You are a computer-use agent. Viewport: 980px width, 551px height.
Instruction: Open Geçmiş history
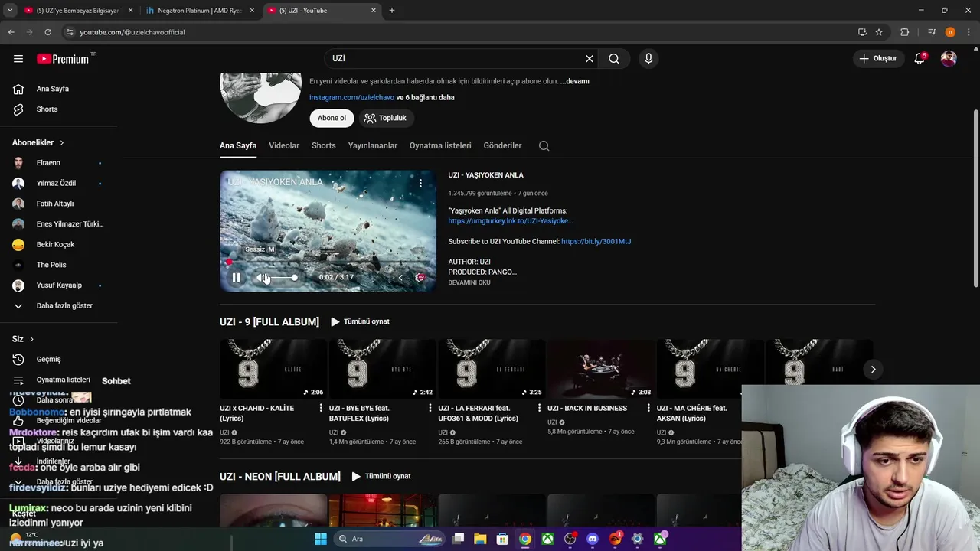(x=48, y=360)
